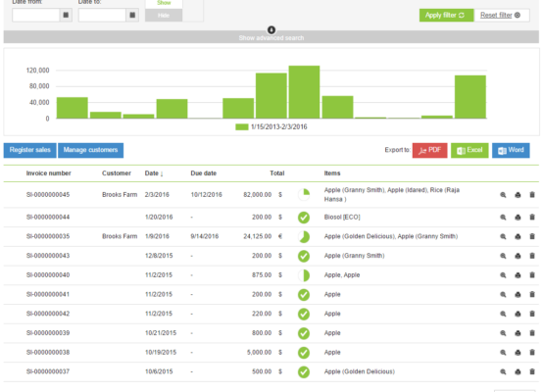Screen dimensions: 542x392
Task: Print invoice SI-0000000043
Action: pos(517,256)
